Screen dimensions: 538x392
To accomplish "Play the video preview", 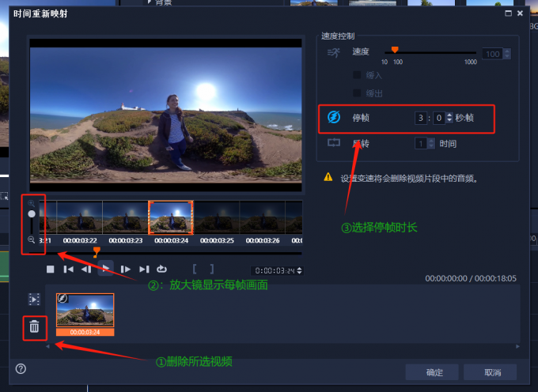I will [x=106, y=268].
